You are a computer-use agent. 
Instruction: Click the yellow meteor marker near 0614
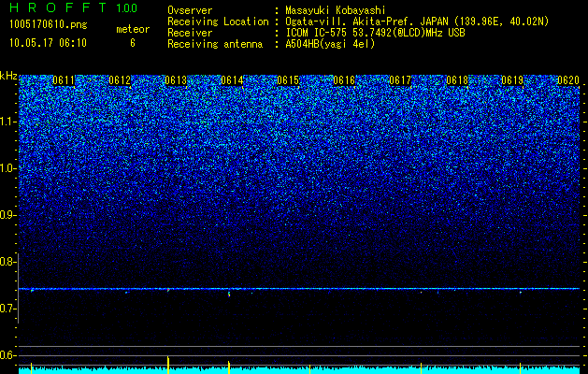pos(229,367)
